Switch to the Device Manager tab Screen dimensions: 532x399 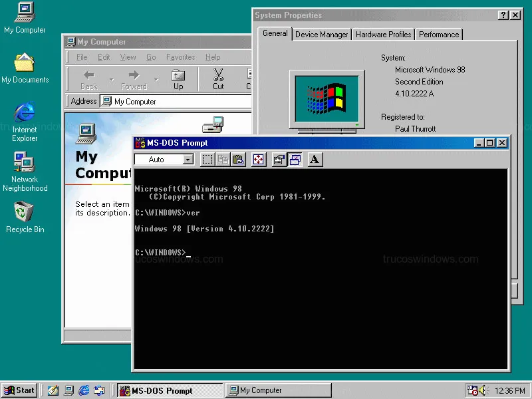(x=322, y=35)
